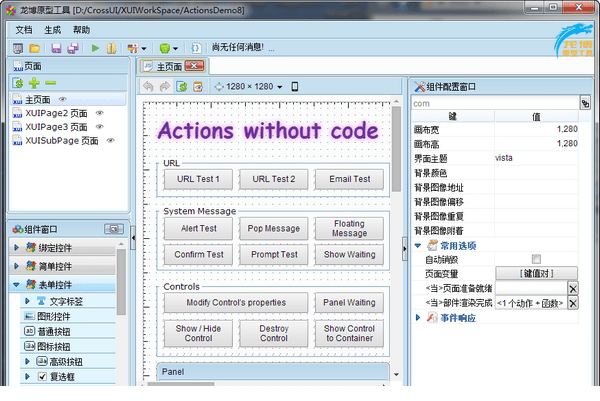
Task: Click the redo arrow in canvas toolbar
Action: tap(165, 87)
